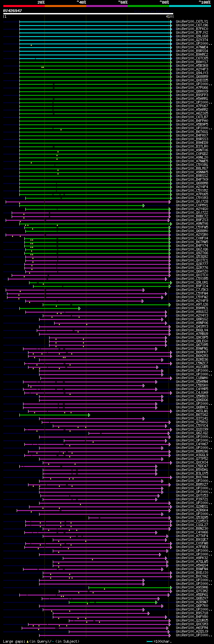214x644 pixels.
Task: Click the orange ~40% legend segment
Action: [66, 6]
